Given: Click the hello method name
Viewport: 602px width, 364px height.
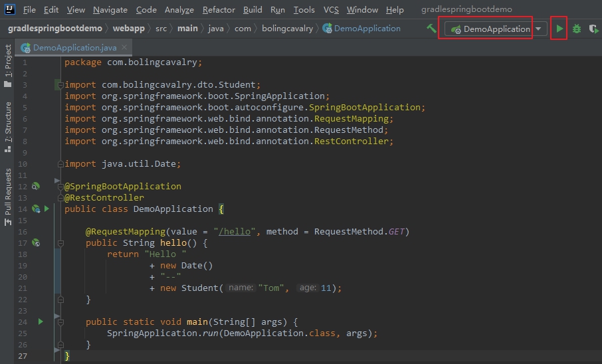Looking at the screenshot, I should coord(173,242).
